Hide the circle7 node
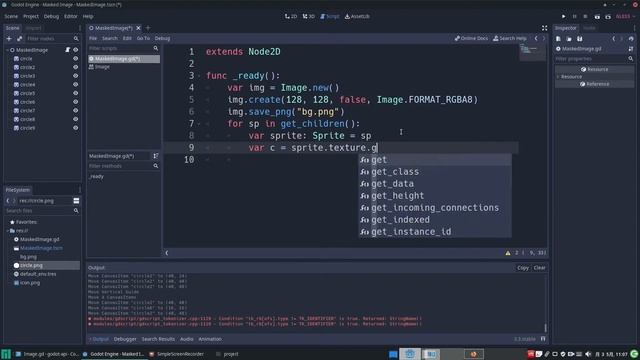This screenshot has width=640, height=360. point(76,111)
